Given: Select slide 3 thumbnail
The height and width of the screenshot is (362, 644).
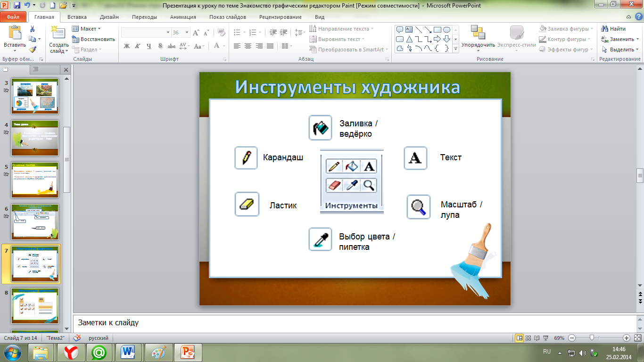Looking at the screenshot, I should 35,96.
